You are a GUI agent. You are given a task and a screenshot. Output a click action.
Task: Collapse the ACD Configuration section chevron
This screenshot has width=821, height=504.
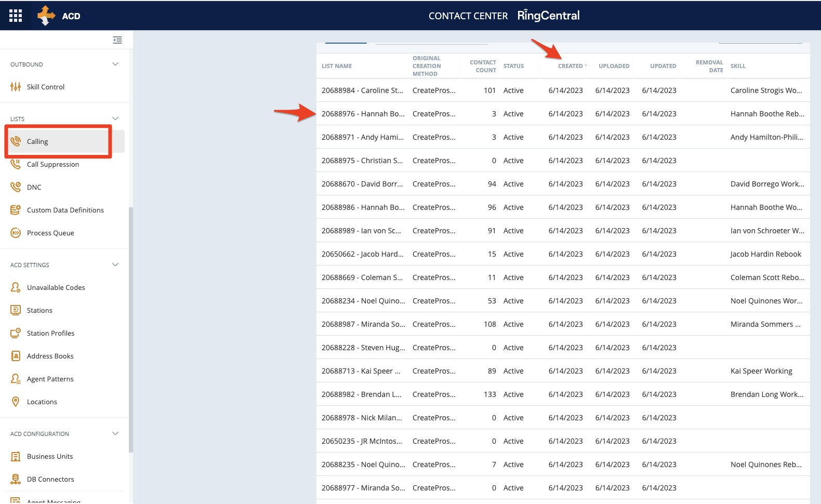pos(115,433)
